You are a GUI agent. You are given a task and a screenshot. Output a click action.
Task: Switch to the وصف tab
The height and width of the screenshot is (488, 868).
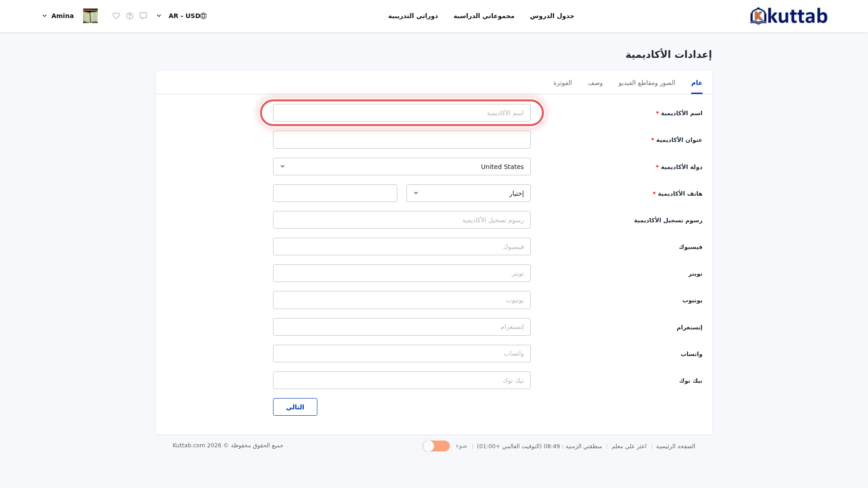595,83
